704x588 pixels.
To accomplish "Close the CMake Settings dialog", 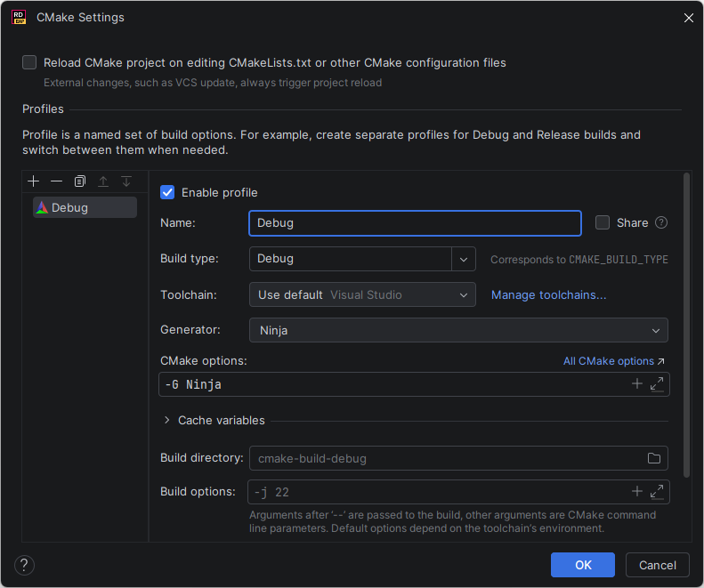I will point(689,18).
